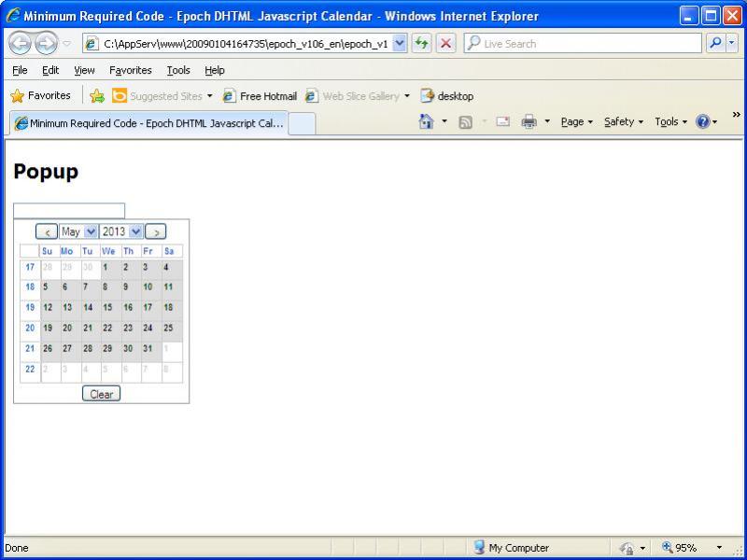Expand the Home button dropdown arrow

point(444,122)
